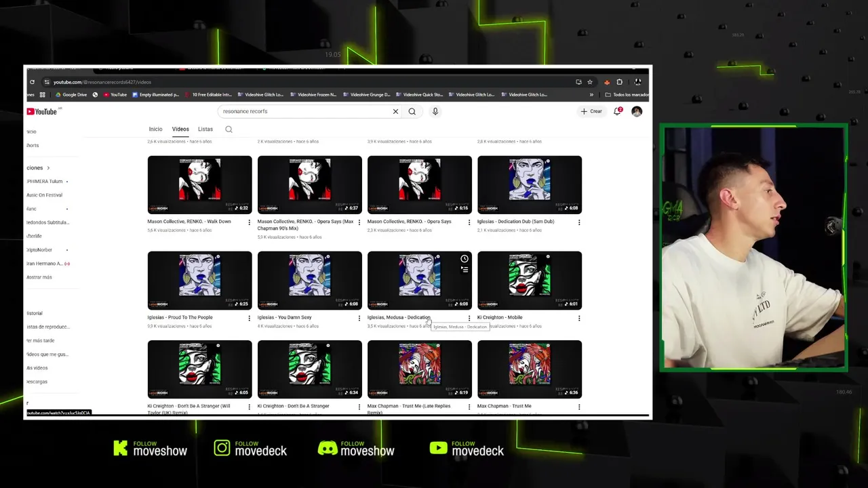The image size is (868, 488).
Task: Show hidden bookmarks with the » overflow
Action: (x=591, y=95)
